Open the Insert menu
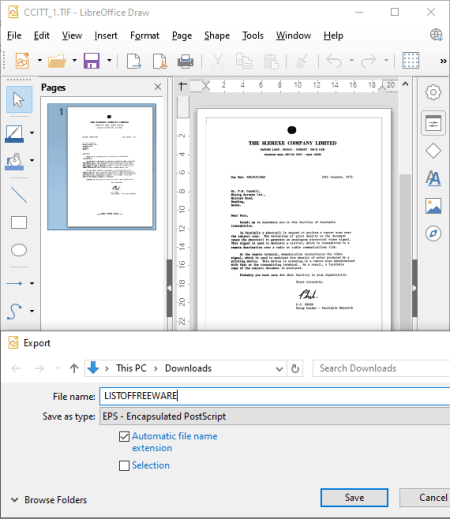This screenshot has height=519, width=450. (106, 35)
